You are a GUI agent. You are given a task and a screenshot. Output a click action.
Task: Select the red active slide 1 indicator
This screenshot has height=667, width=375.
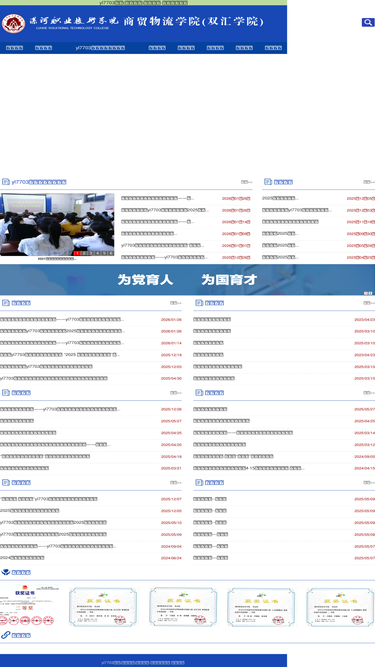[x=77, y=253]
